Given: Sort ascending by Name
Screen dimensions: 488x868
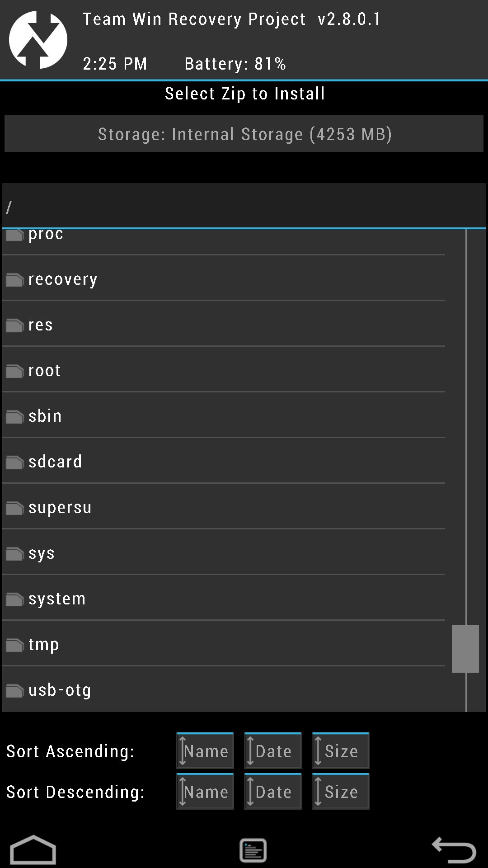Looking at the screenshot, I should pos(205,750).
